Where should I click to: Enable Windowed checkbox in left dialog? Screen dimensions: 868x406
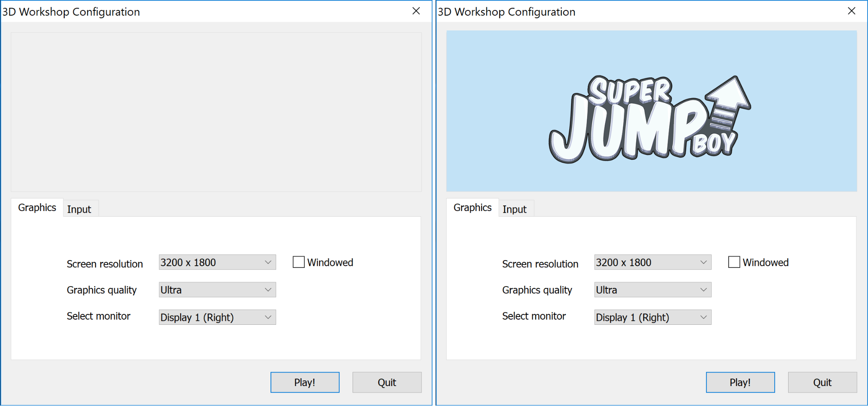tap(299, 262)
